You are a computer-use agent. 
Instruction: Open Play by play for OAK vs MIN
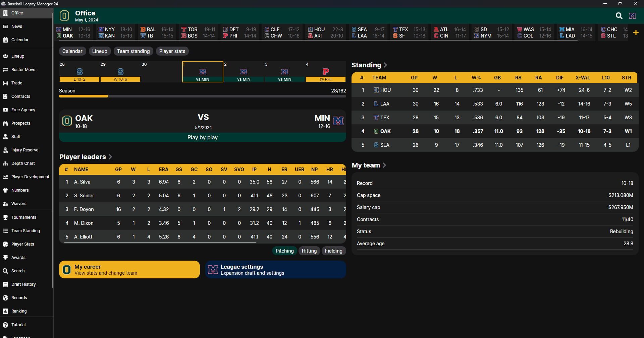click(202, 137)
